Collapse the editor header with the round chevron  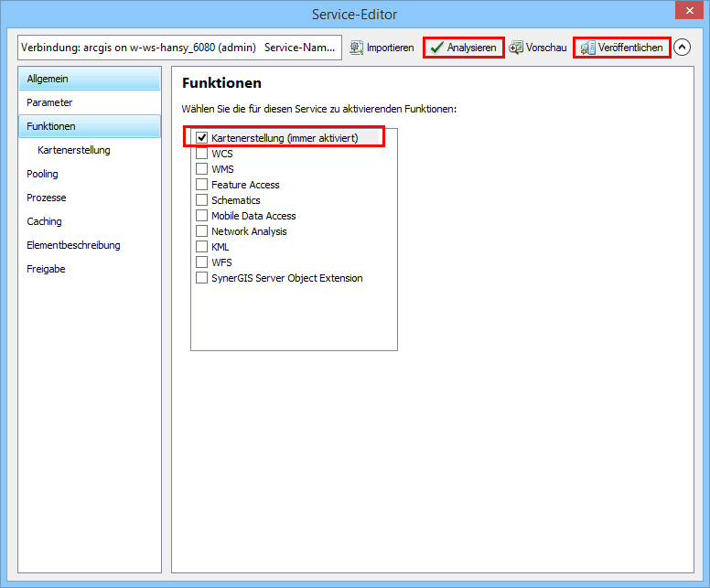(x=682, y=47)
